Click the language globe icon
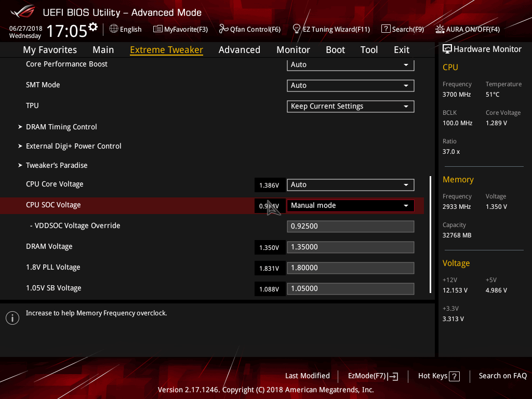The width and height of the screenshot is (532, 399). pyautogui.click(x=114, y=29)
